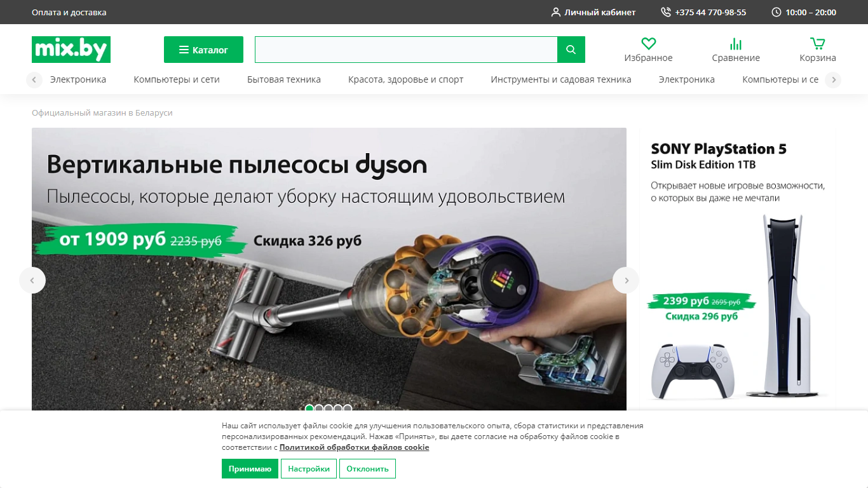The image size is (868, 488).
Task: Select first carousel dot indicator
Action: point(309,408)
